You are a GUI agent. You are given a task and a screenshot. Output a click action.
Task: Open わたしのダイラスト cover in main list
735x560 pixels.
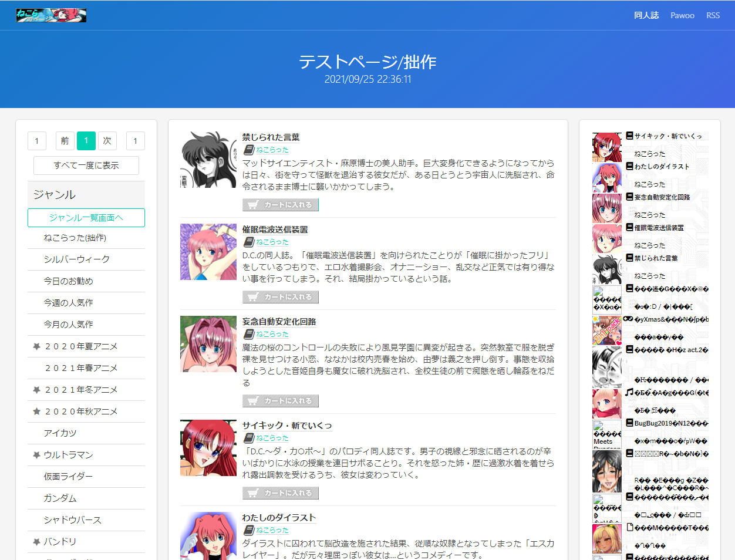point(208,536)
